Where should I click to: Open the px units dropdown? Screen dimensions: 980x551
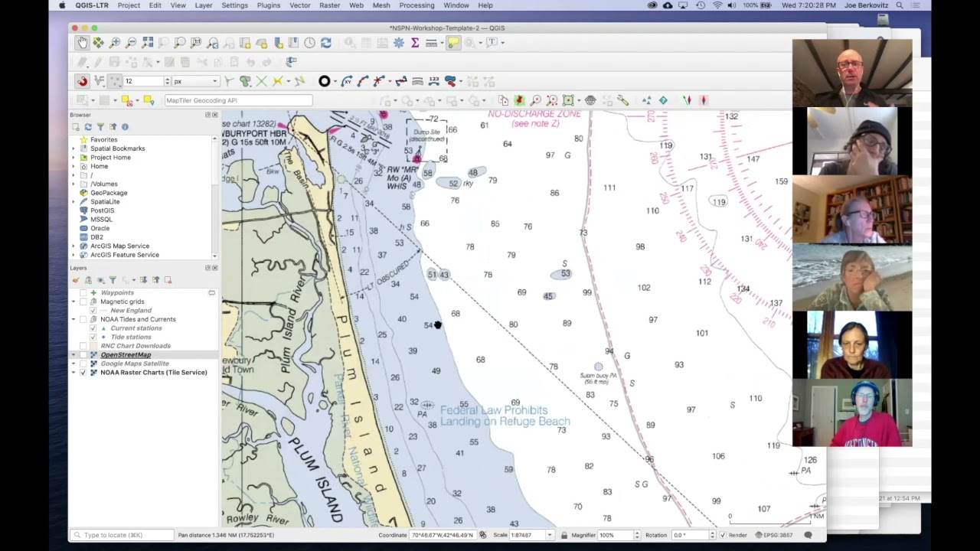(196, 81)
